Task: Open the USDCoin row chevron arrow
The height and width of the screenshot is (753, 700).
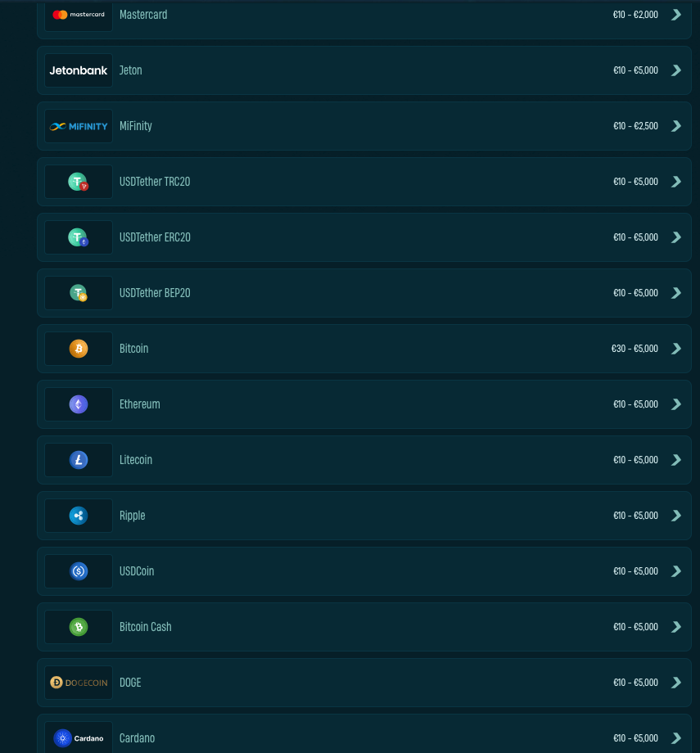Action: [x=676, y=571]
